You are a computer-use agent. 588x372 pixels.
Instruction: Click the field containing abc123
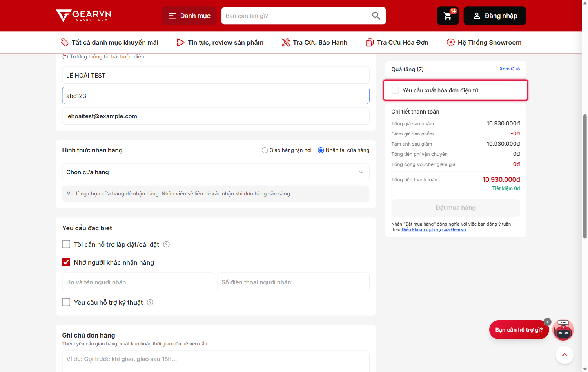pos(216,96)
